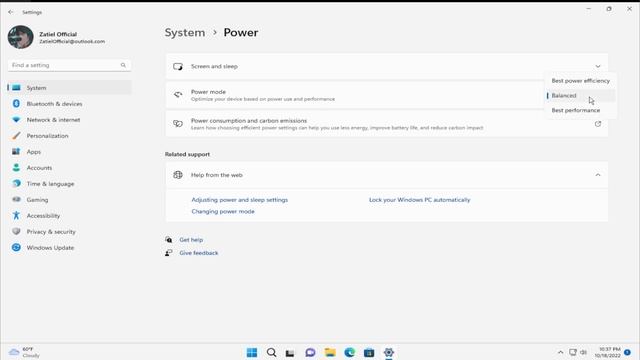Image resolution: width=640 pixels, height=360 pixels.
Task: Click the Personalization paintbrush icon
Action: pos(16,136)
